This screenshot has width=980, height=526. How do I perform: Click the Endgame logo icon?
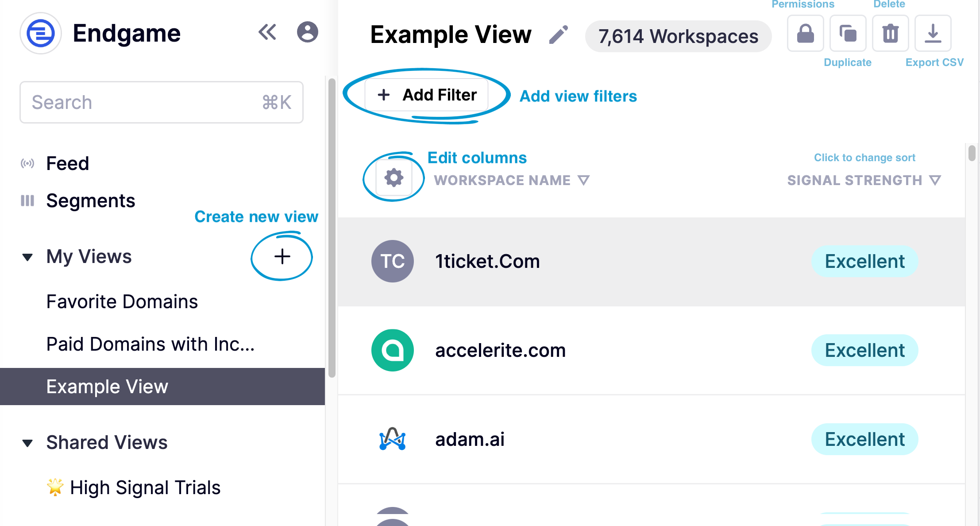pyautogui.click(x=40, y=33)
